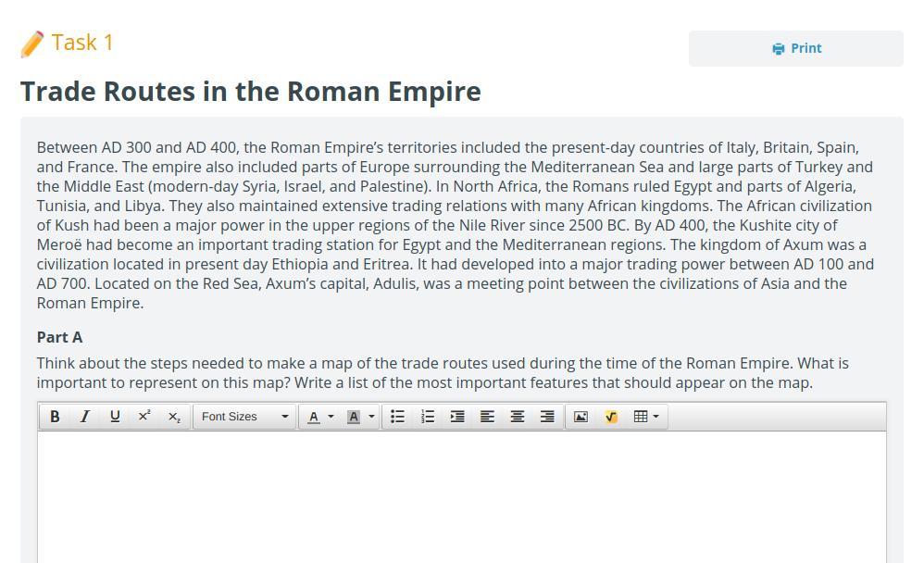Viewport: 924px width, 563px height.
Task: Expand text color dropdown arrow
Action: (331, 417)
